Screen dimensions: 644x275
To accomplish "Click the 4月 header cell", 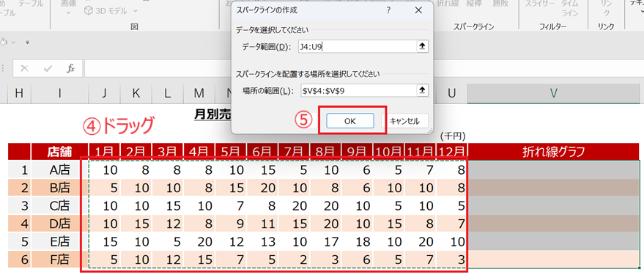I will click(x=199, y=152).
